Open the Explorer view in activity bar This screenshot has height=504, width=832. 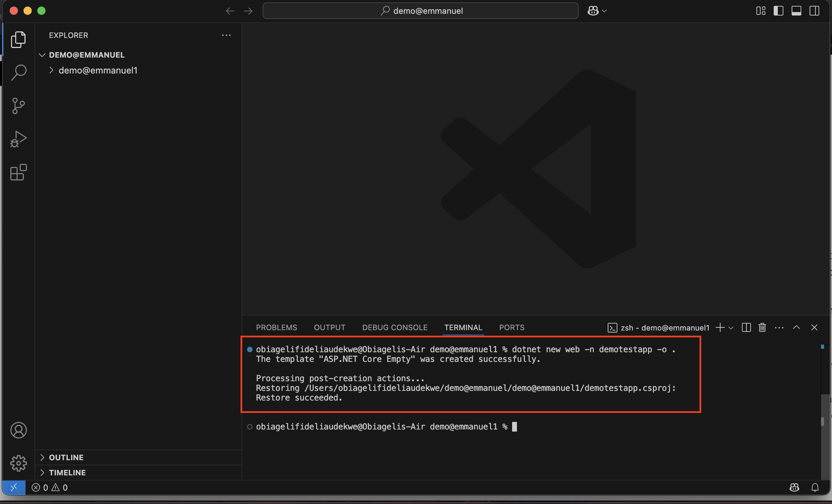tap(18, 40)
